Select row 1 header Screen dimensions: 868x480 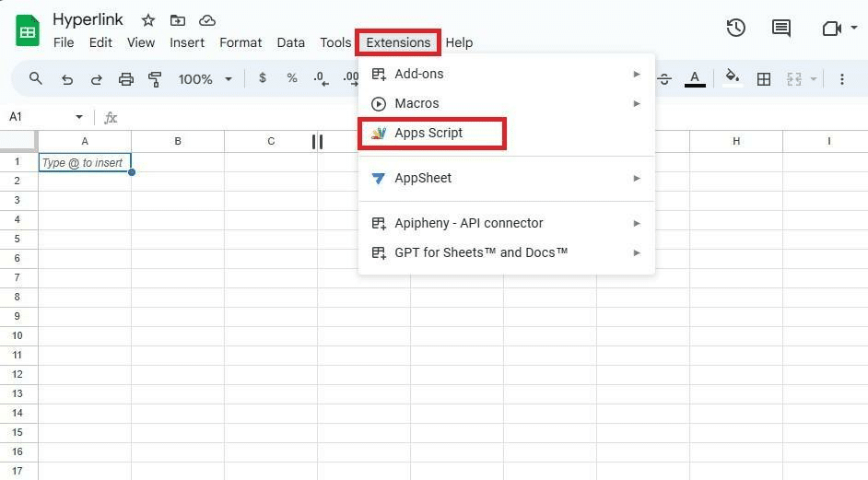(x=18, y=161)
